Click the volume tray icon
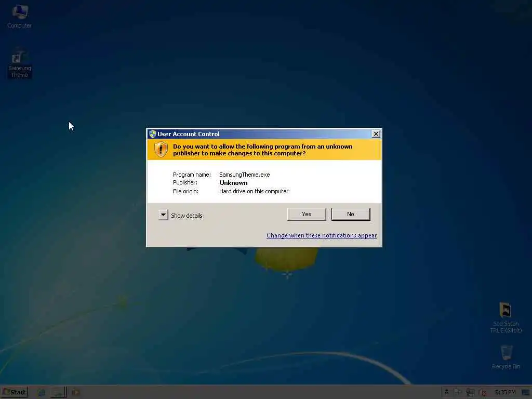The image size is (532, 399). tap(483, 393)
